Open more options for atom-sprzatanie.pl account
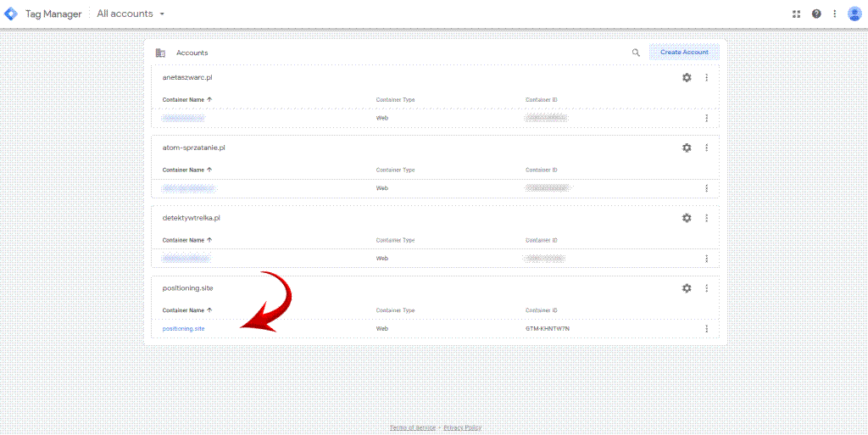The width and height of the screenshot is (868, 435). click(706, 148)
